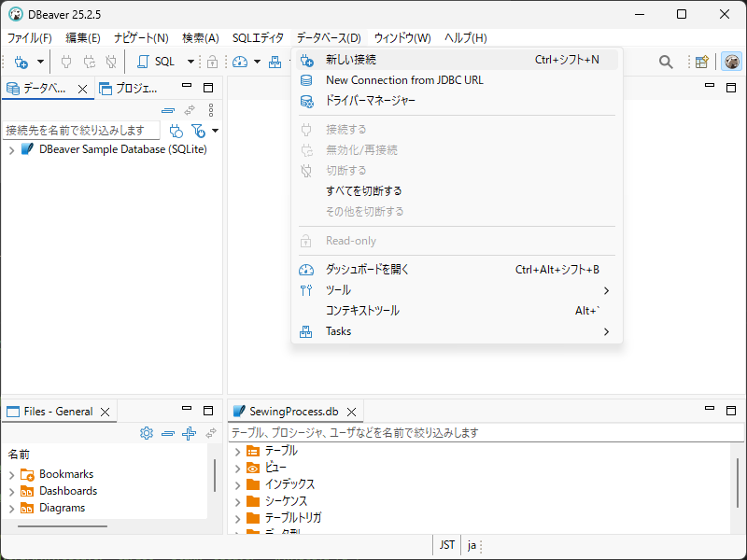Switch to the プロジェ... tab

pyautogui.click(x=128, y=88)
